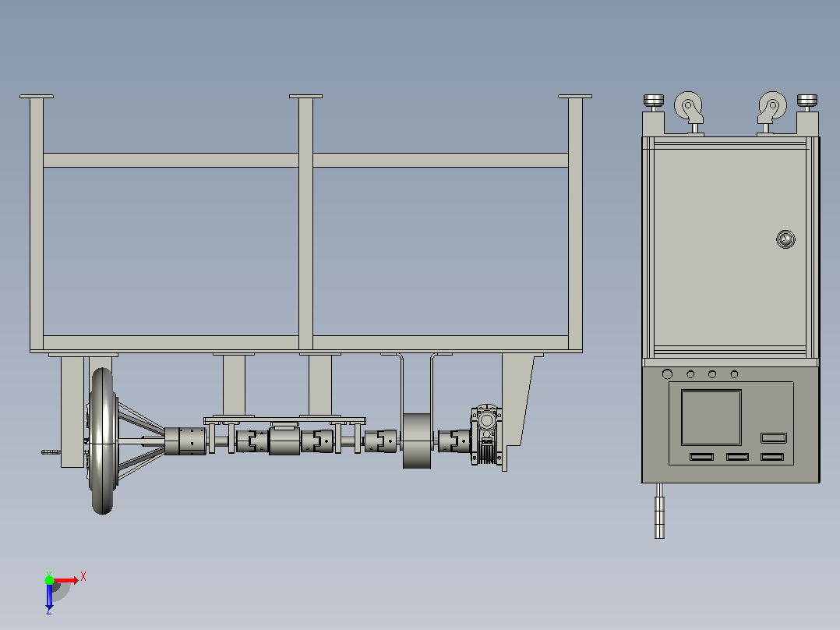Select the hinge pin hanging below the cabinet

coord(659,511)
